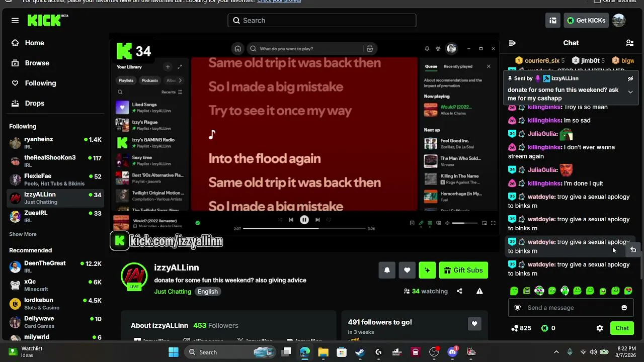
Task: Collapse the chat panel with arrow icon
Action: pos(512,43)
